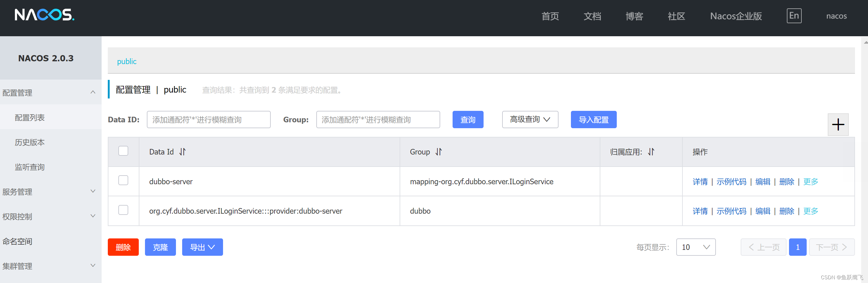Open 文档 in top navigation
This screenshot has height=283, width=868.
pos(592,16)
